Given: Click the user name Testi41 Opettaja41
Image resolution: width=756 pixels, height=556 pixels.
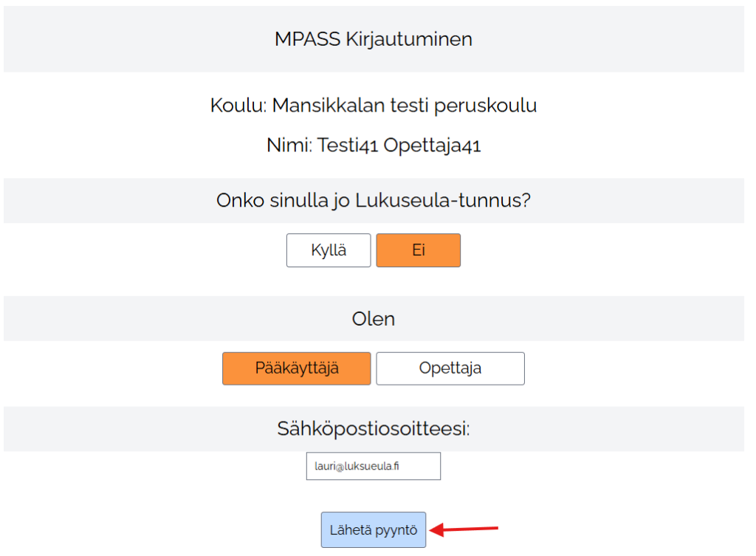Looking at the screenshot, I should pos(399,145).
